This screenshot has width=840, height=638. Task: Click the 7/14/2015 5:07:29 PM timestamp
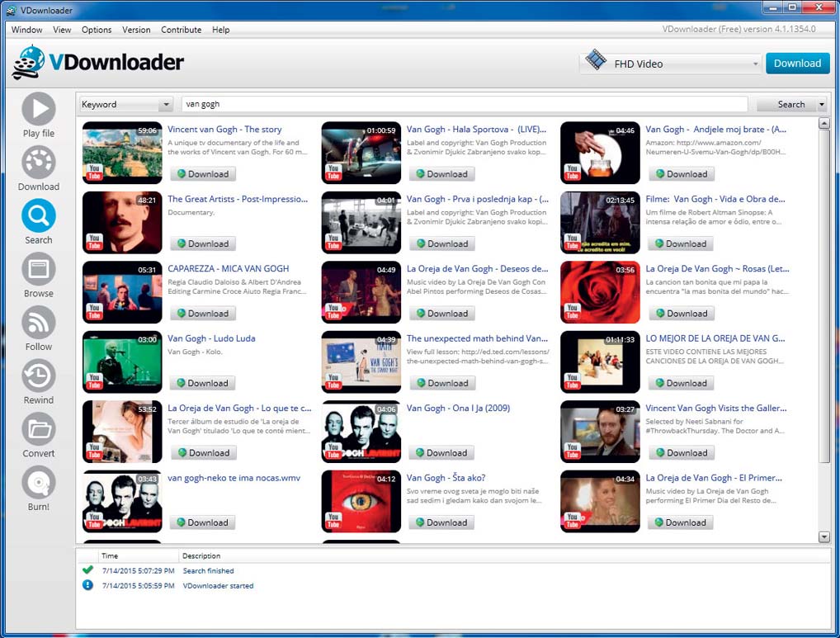tap(139, 570)
